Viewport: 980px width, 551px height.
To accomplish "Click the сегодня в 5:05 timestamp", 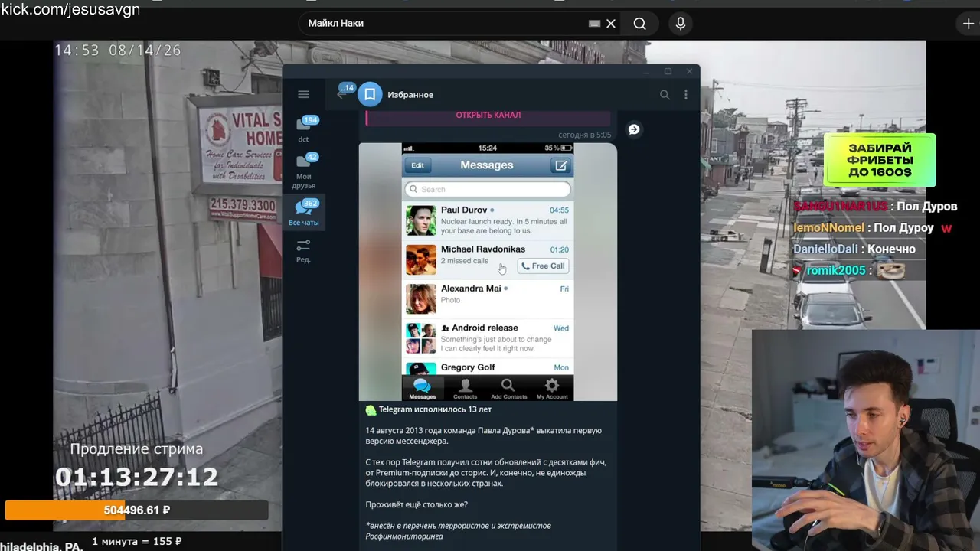I will tap(584, 135).
